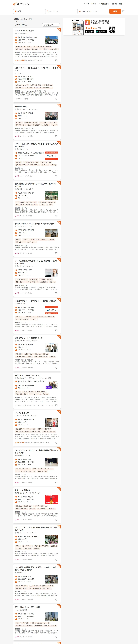This screenshot has height=644, width=138.
Task: Click the help icon beside 3,000,789 件
Action: pos(26,25)
